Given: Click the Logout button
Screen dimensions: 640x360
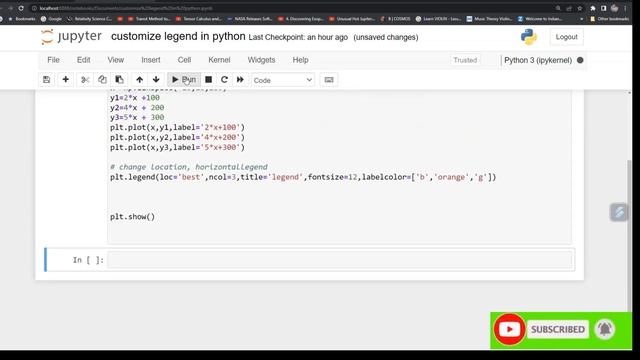Looking at the screenshot, I should (x=566, y=37).
